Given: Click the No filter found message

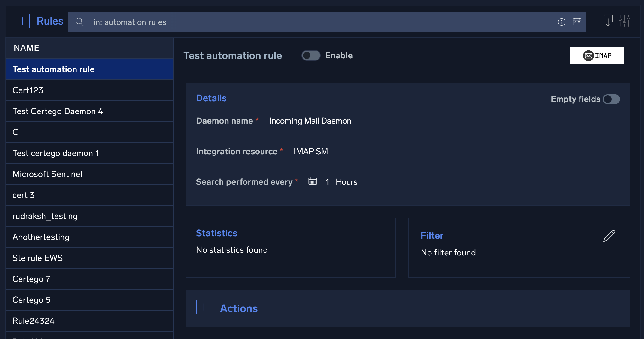Looking at the screenshot, I should 448,252.
